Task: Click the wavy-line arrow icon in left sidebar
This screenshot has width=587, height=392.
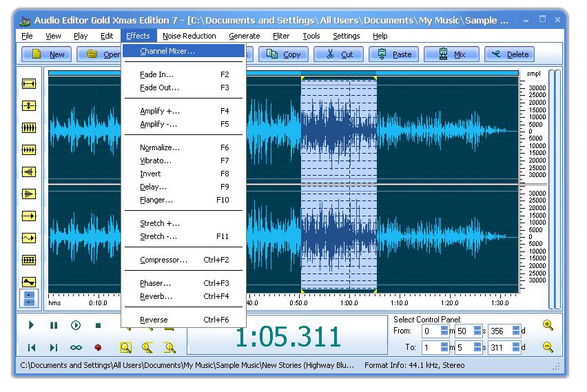Action: pos(29,238)
